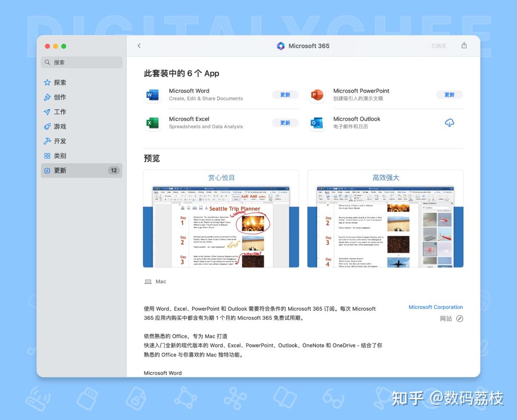Download Outlook via the cloud icon

[449, 123]
